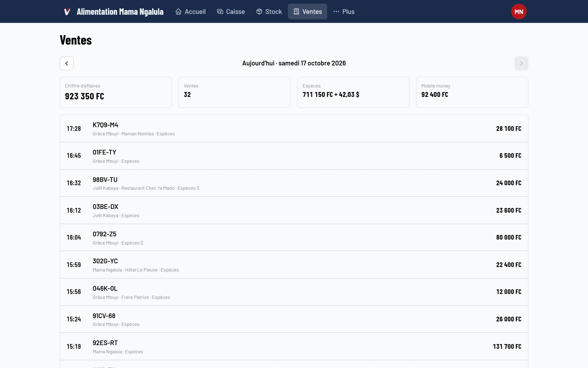Go to the Caisse tab
Image resolution: width=588 pixels, height=368 pixels.
click(231, 12)
